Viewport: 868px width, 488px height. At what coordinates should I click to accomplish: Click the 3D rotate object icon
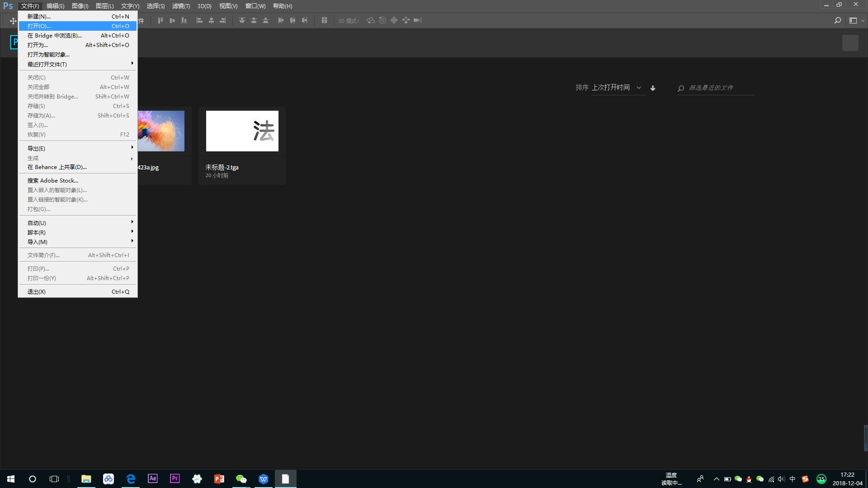pos(371,20)
